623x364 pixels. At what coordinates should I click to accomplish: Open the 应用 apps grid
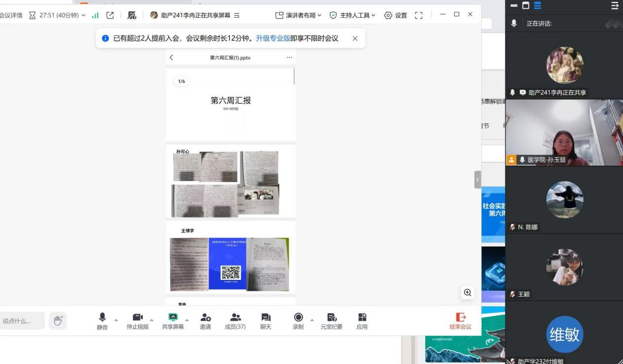362,321
